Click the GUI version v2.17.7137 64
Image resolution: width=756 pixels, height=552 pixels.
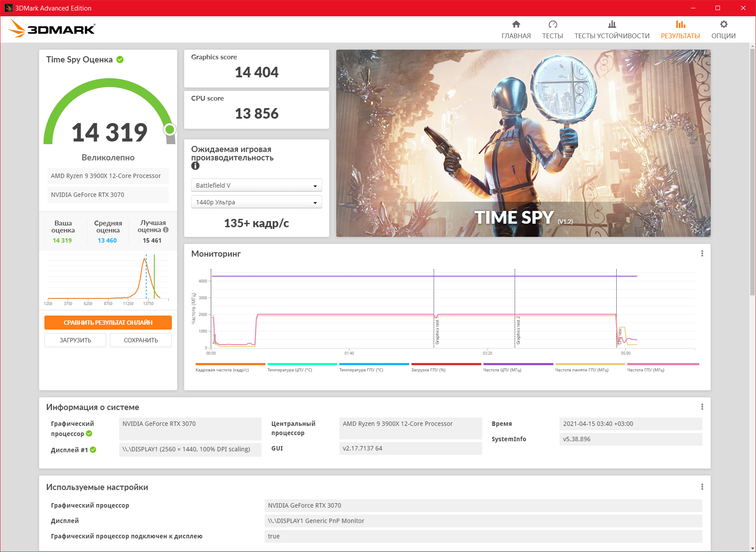pos(411,448)
